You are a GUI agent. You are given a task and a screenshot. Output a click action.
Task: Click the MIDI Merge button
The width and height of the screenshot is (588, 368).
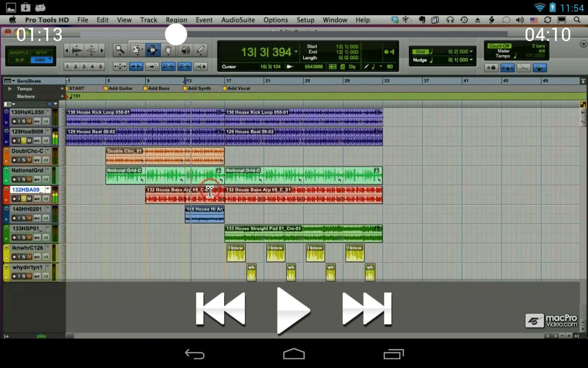523,68
